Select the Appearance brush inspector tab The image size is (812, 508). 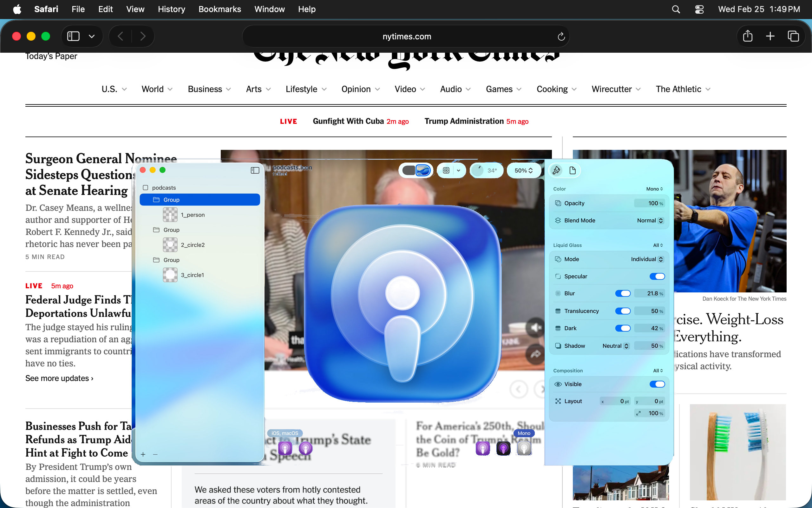pos(556,170)
